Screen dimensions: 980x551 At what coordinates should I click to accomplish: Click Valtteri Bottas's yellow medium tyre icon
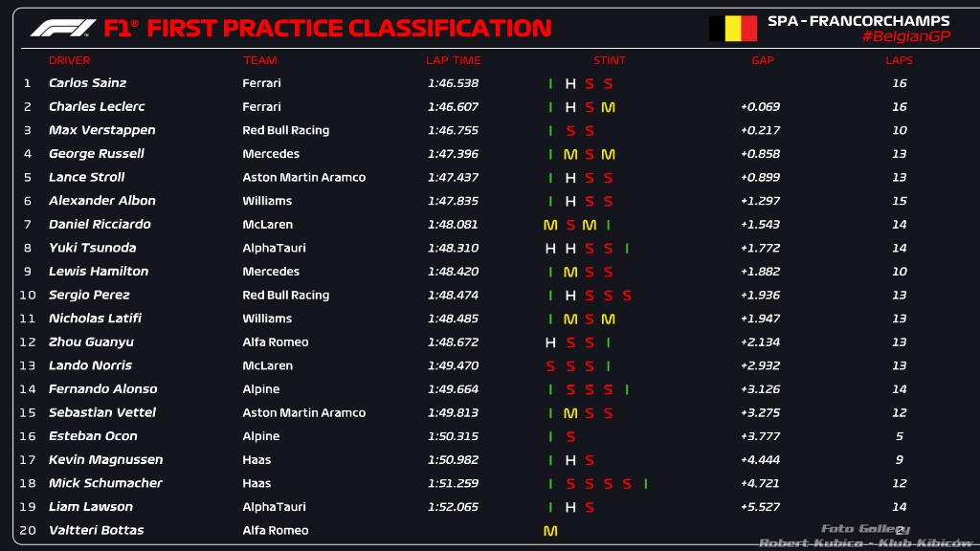pyautogui.click(x=550, y=531)
